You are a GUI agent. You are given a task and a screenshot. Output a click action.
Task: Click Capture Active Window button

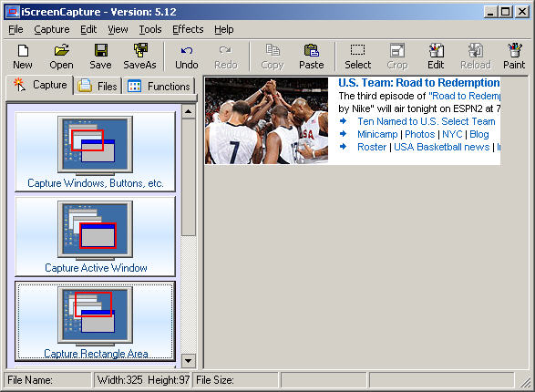click(95, 236)
